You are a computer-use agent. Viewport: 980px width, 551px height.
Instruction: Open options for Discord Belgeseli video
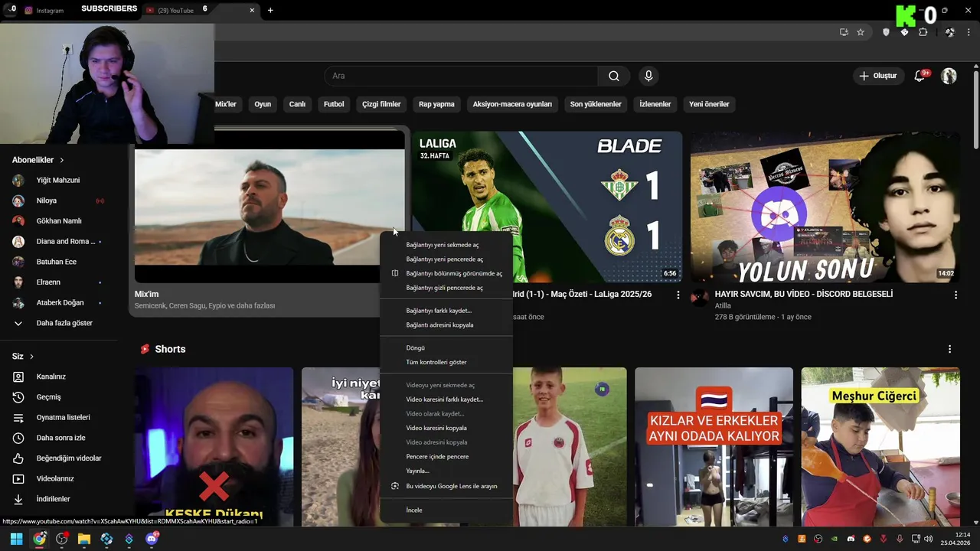[x=955, y=295]
